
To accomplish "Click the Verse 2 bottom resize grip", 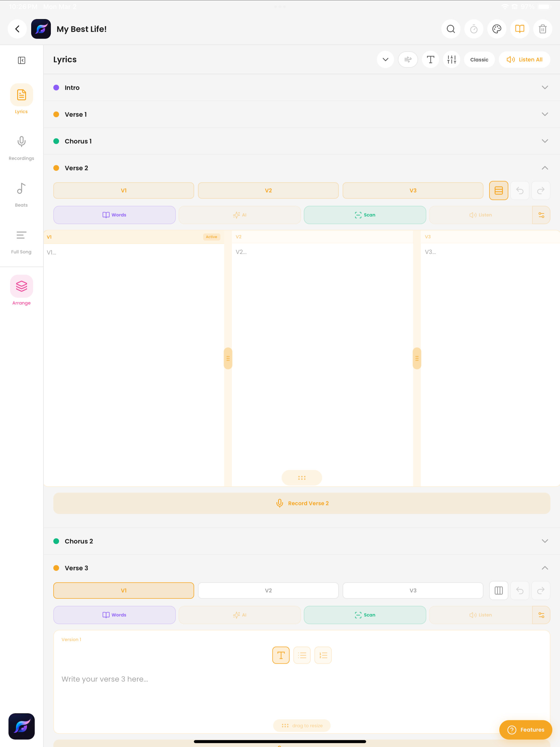I will click(x=302, y=477).
